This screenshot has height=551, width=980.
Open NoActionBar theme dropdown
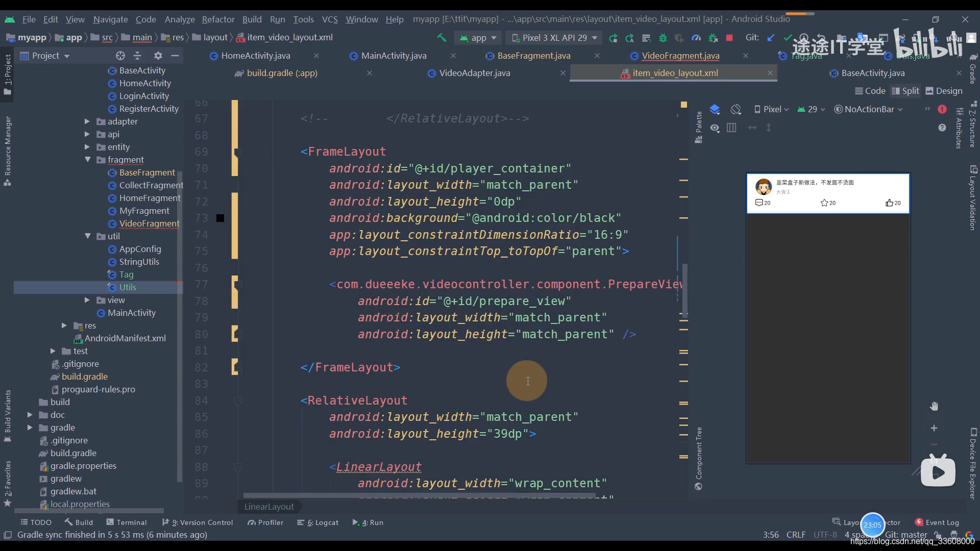point(869,109)
